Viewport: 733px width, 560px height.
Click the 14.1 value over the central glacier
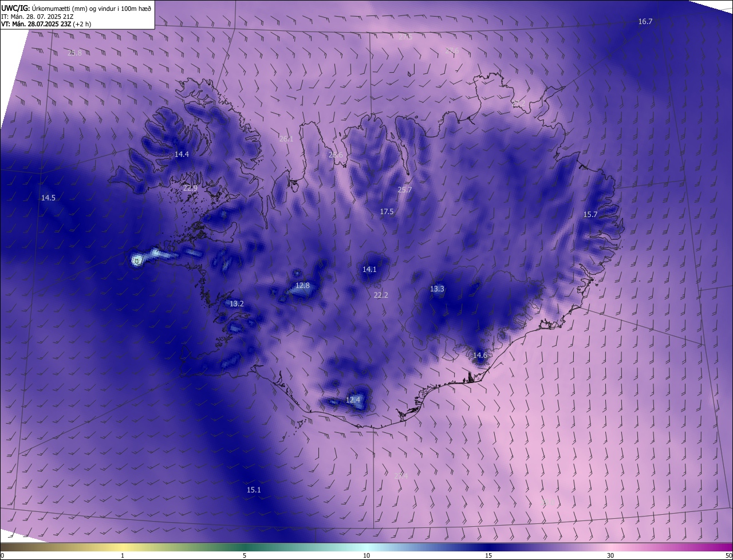[369, 270]
